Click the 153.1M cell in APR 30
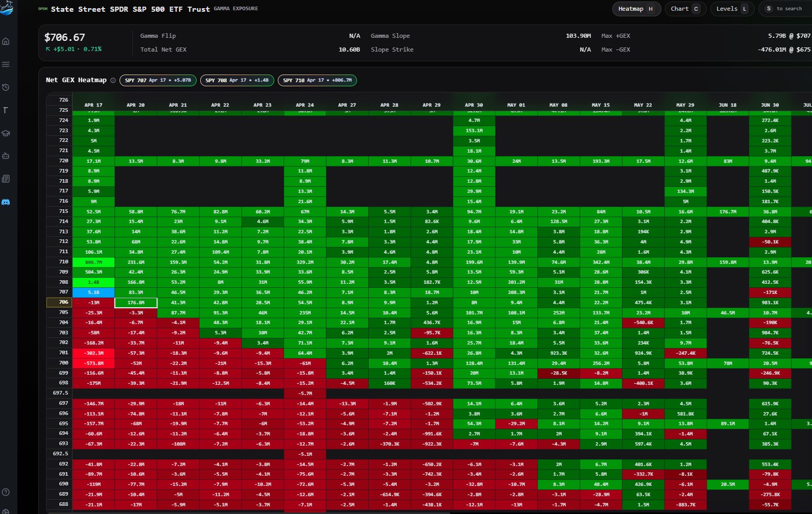This screenshot has height=514, width=812. (x=474, y=131)
